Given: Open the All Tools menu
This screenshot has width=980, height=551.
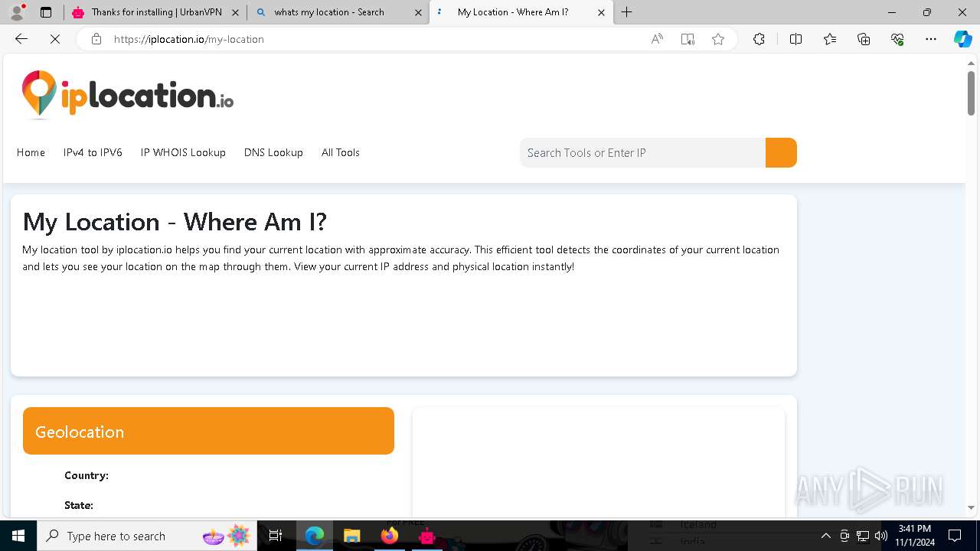Looking at the screenshot, I should (x=341, y=152).
